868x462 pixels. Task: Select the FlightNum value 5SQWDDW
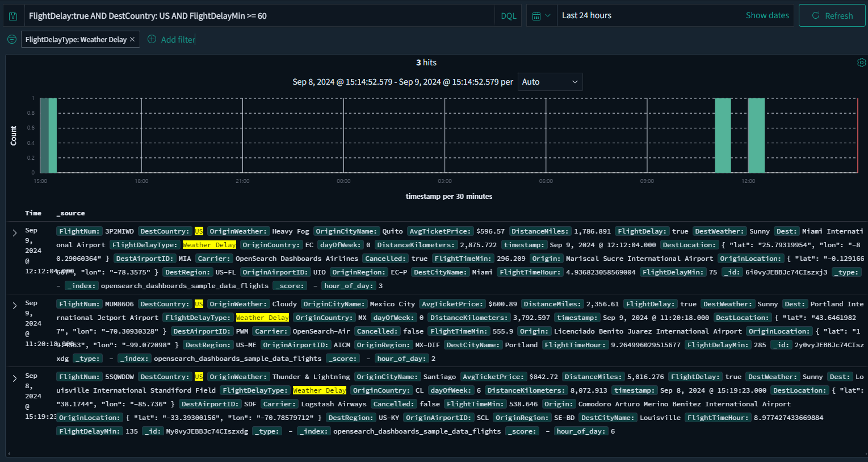click(119, 377)
